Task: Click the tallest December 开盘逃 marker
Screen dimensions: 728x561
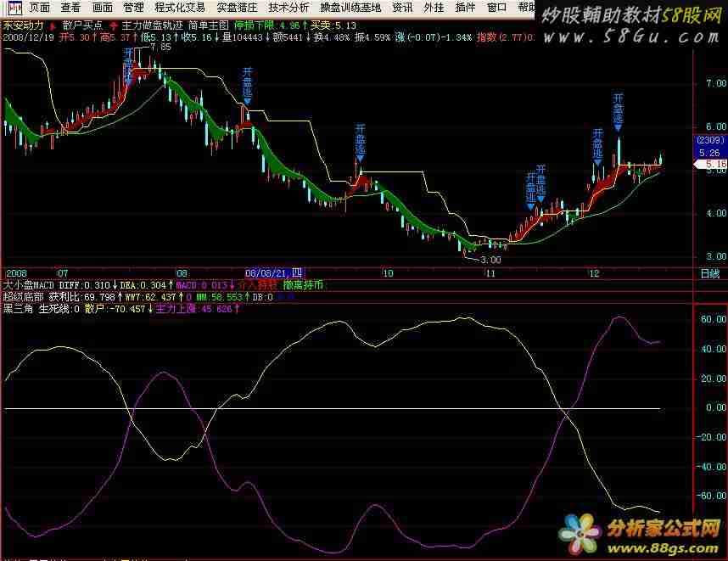Action: pos(618,112)
